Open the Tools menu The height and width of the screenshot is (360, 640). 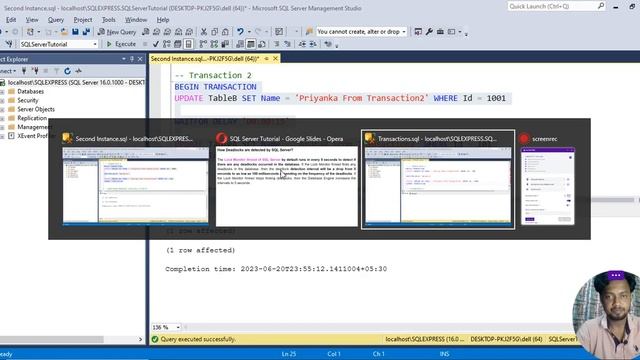(109, 20)
